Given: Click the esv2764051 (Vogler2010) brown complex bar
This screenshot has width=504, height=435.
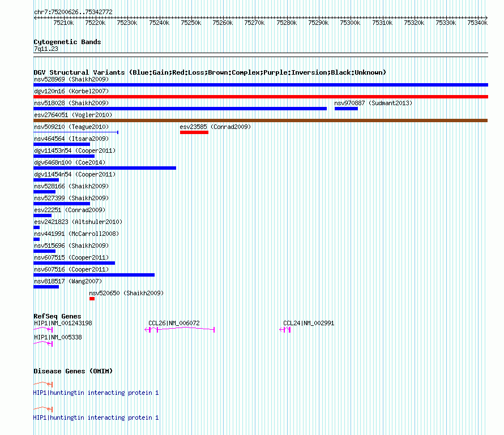Looking at the screenshot, I should tap(260, 120).
